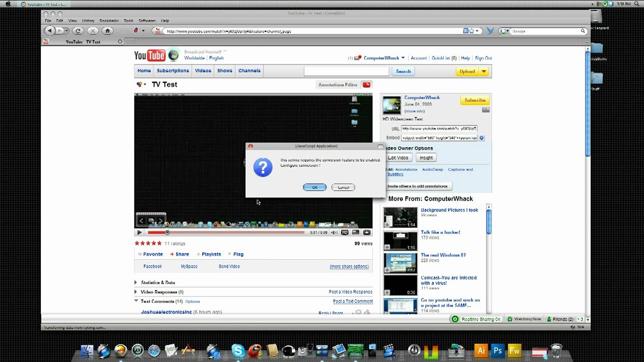This screenshot has height=362, width=644.
Task: Click the yellow Subscribe button
Action: pyautogui.click(x=475, y=100)
